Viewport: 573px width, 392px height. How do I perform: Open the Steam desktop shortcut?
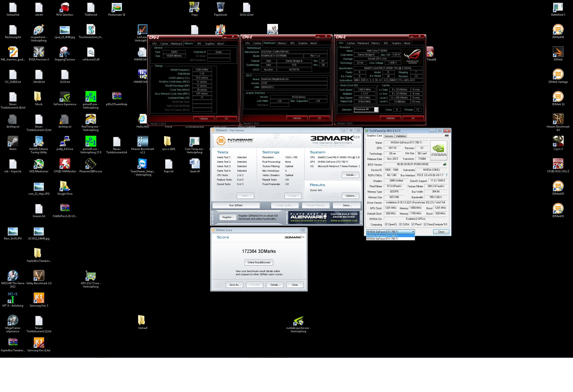click(13, 143)
